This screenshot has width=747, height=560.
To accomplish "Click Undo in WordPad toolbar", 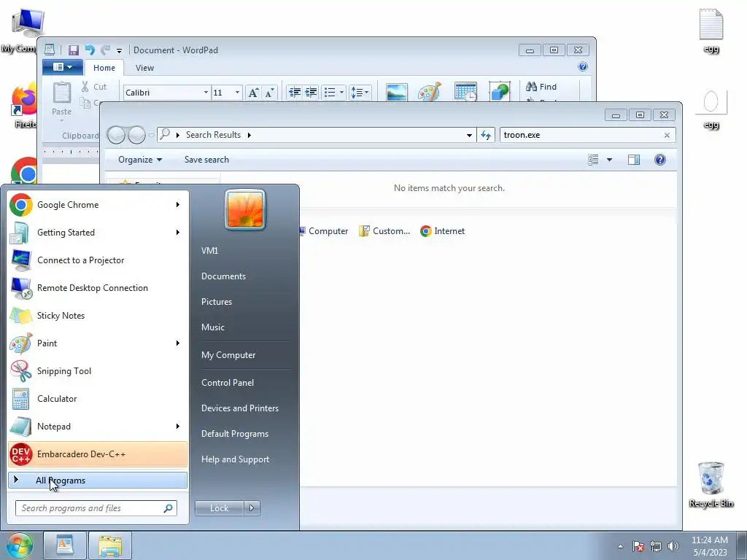I will click(x=90, y=50).
